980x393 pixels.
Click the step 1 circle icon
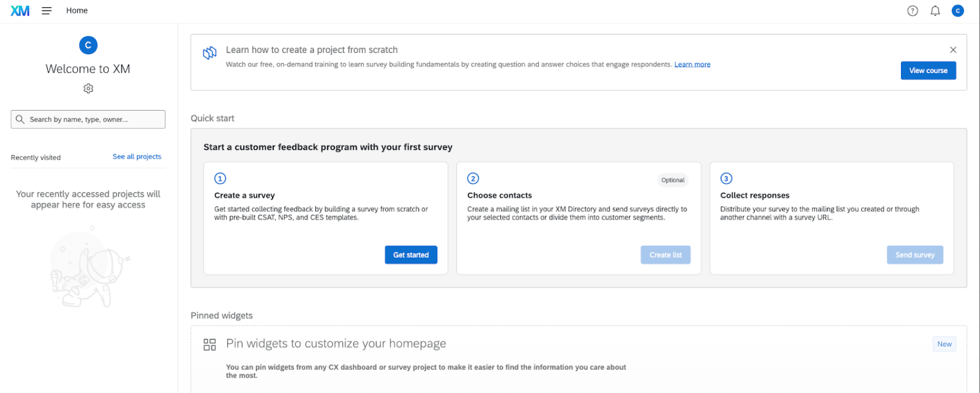tap(220, 179)
